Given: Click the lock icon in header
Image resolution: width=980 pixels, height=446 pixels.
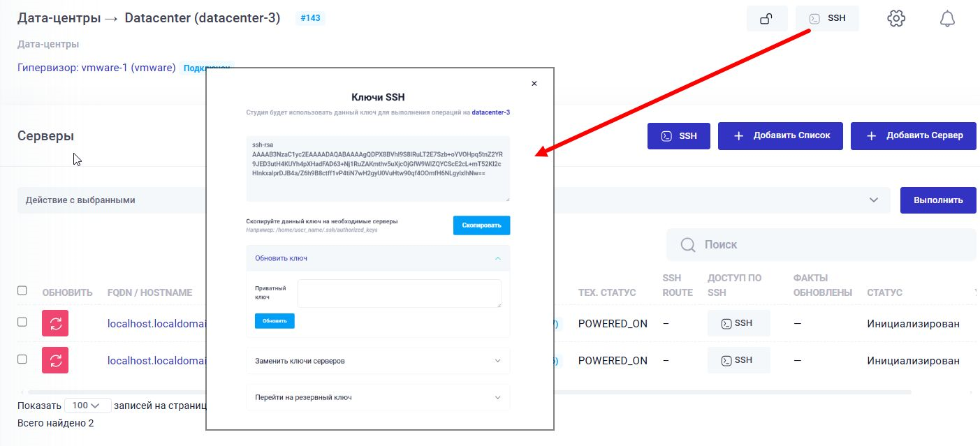Looking at the screenshot, I should (766, 19).
